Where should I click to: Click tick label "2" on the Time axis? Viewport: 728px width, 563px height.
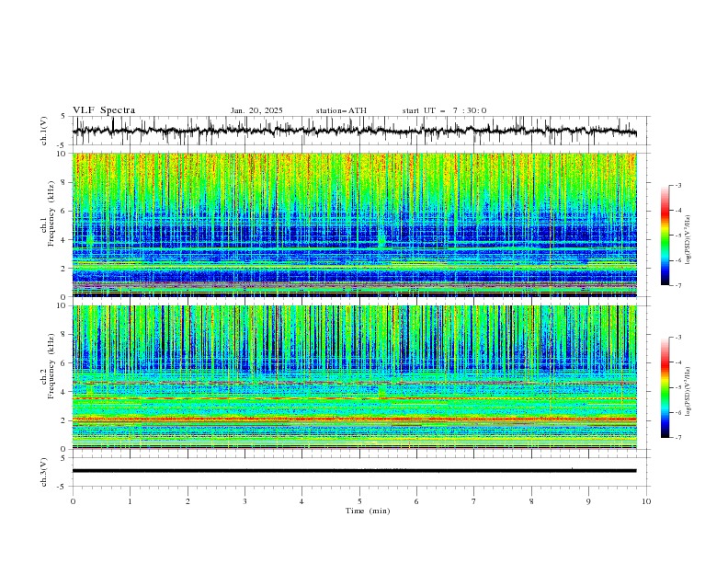coord(188,501)
